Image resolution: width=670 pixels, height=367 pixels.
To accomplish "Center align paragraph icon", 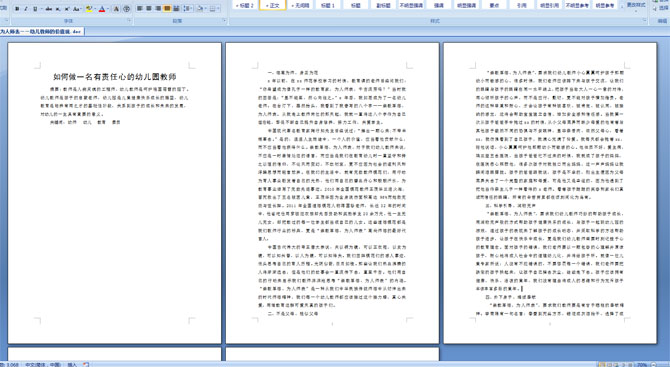I will (x=149, y=9).
